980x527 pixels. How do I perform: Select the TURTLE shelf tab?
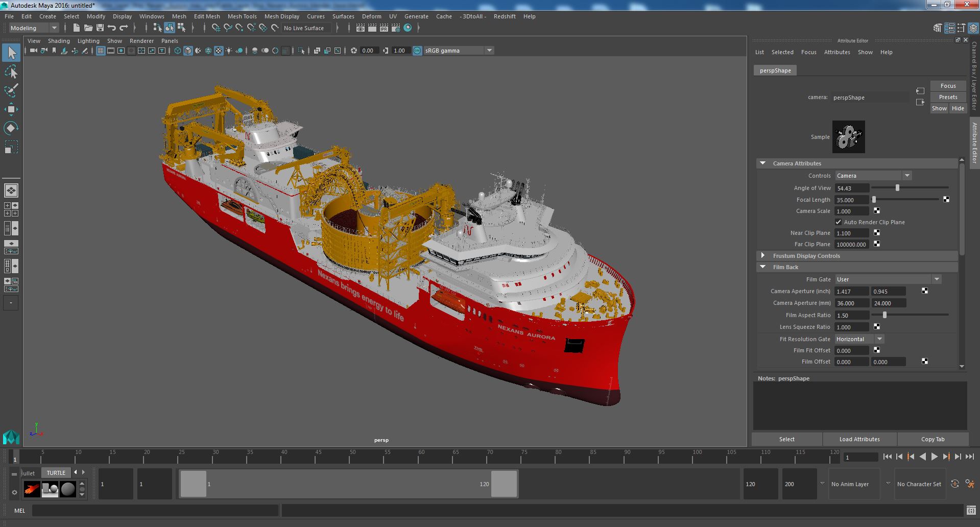pyautogui.click(x=56, y=473)
